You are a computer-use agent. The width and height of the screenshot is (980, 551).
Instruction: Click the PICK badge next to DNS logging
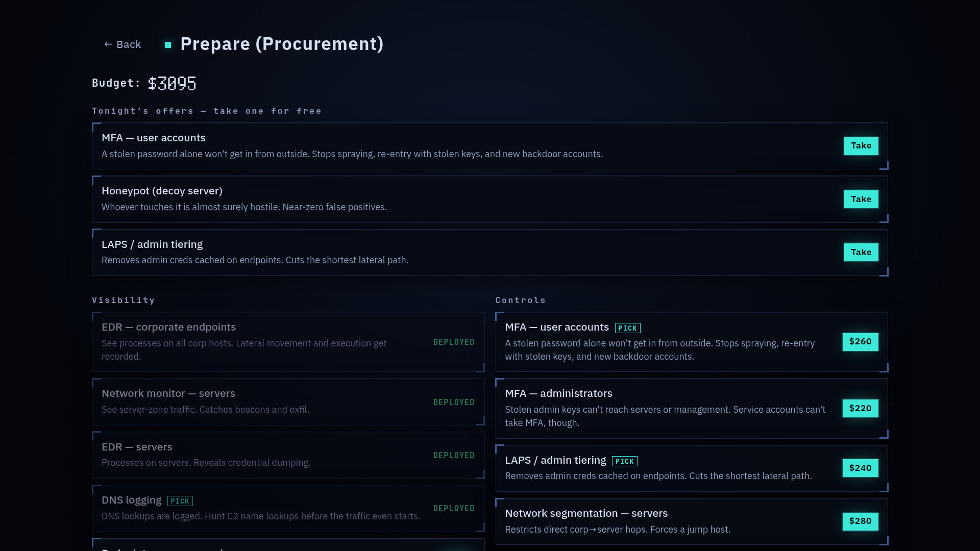[180, 501]
